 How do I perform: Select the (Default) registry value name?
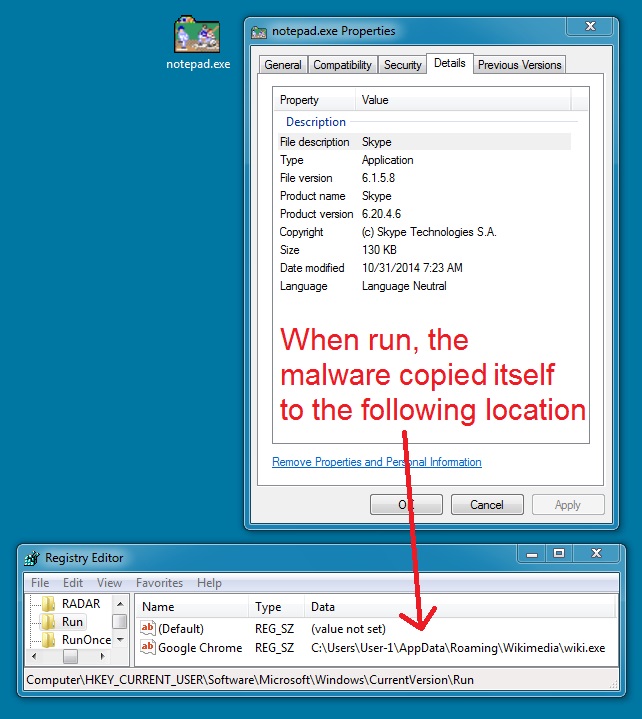pos(181,629)
